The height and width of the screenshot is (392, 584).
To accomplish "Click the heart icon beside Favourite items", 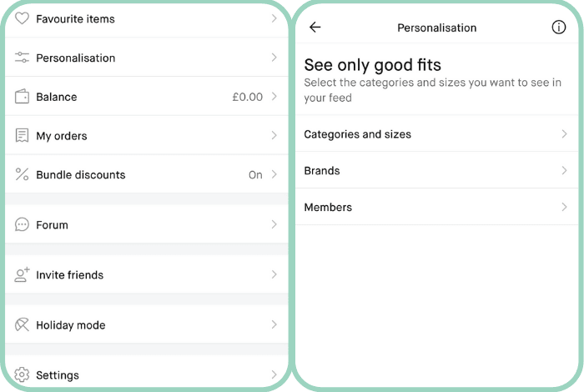I will [23, 18].
